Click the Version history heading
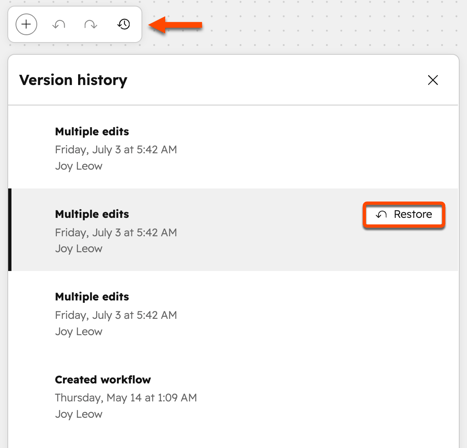467x448 pixels. (73, 80)
